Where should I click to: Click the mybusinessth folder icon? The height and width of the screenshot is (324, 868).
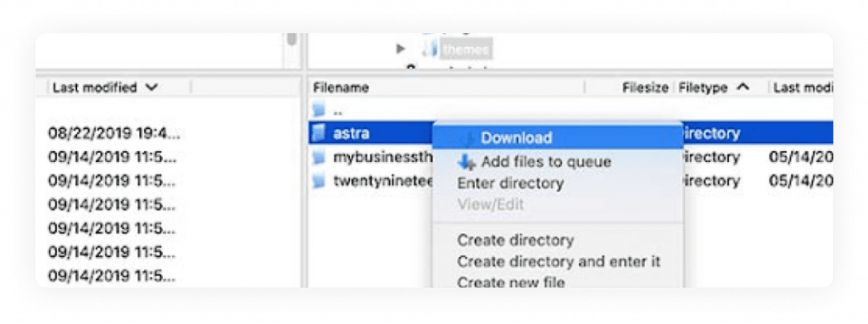coord(319,158)
